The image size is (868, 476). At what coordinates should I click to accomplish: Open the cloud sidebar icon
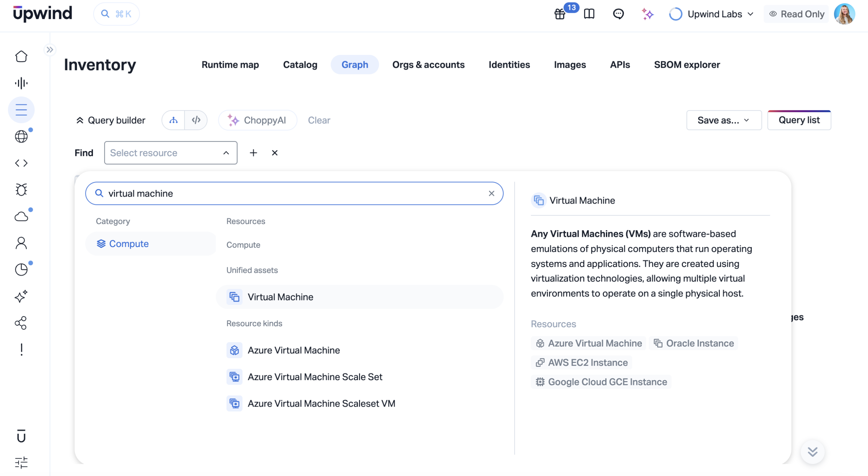[x=21, y=216]
